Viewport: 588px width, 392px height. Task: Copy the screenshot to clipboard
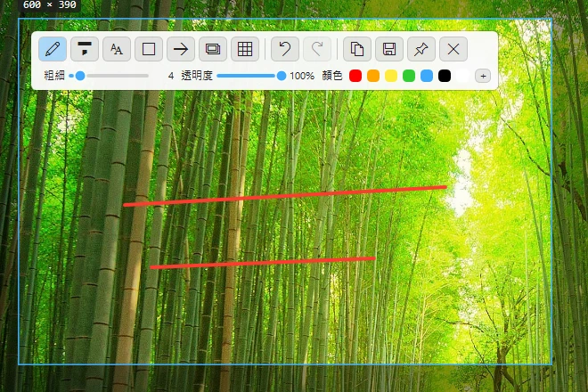tap(357, 49)
